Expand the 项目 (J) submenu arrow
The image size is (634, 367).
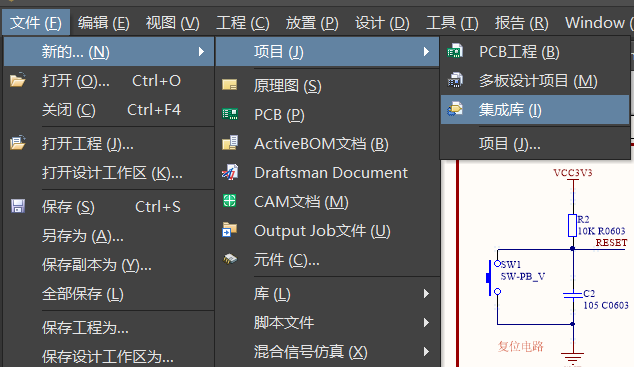426,51
